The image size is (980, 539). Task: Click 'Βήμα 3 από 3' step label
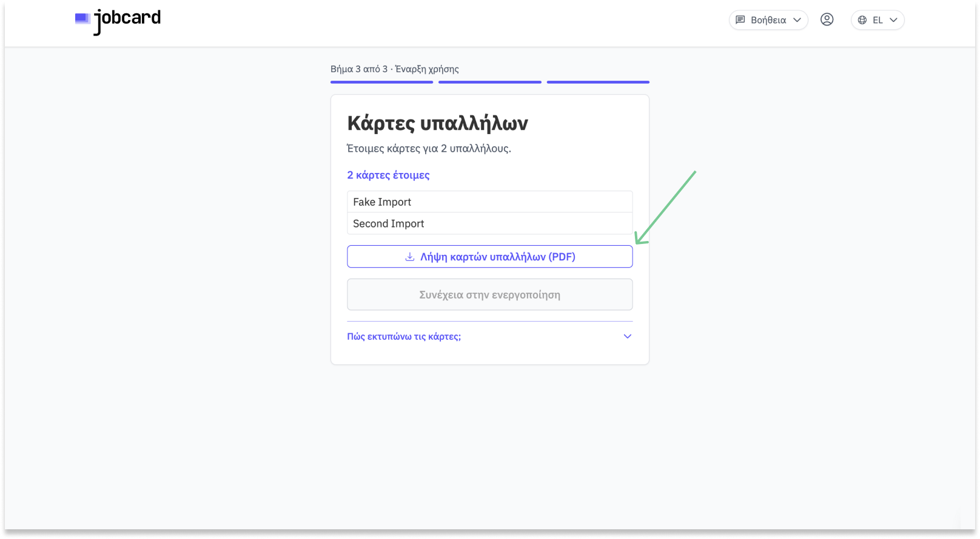pos(359,69)
